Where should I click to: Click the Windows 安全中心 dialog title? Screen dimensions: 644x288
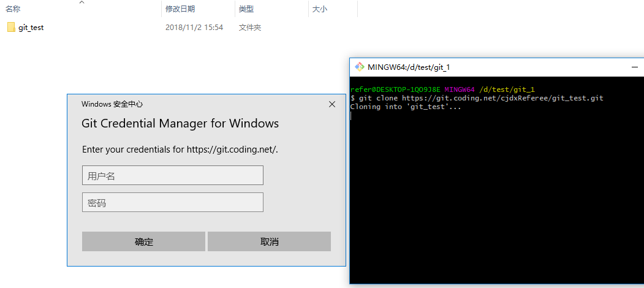112,104
